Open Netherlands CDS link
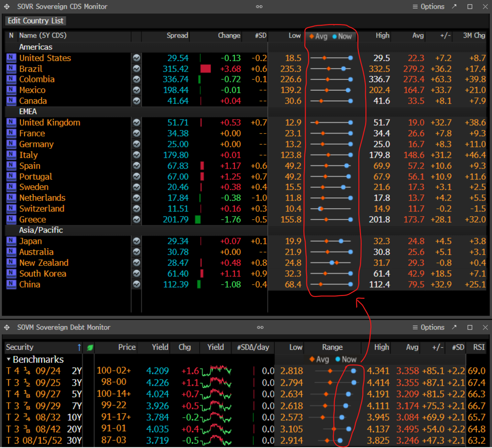 pyautogui.click(x=42, y=198)
